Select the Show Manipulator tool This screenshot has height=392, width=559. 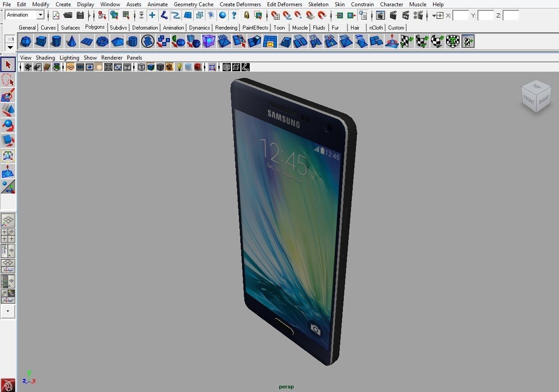coord(8,186)
